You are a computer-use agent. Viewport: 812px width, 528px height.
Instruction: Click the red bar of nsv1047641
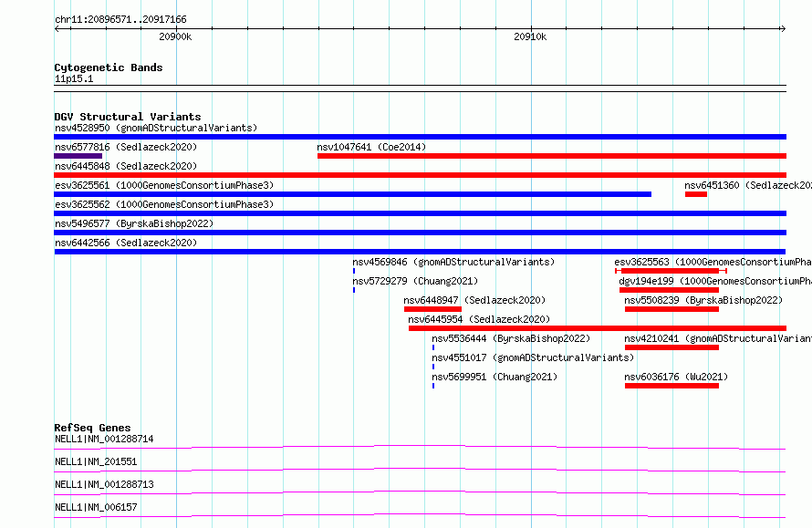click(x=551, y=156)
